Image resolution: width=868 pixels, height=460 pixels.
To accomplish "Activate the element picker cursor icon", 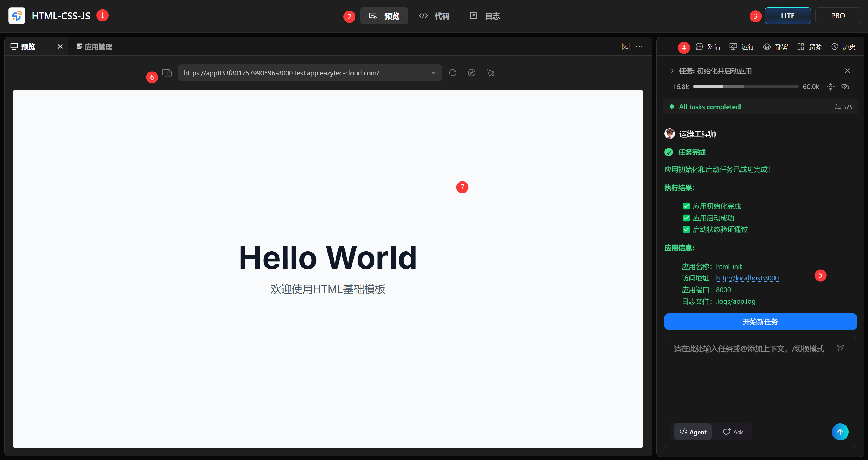I will (x=491, y=73).
